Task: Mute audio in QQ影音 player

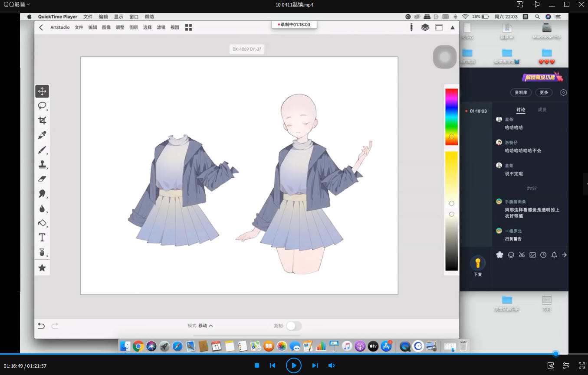Action: [x=332, y=365]
